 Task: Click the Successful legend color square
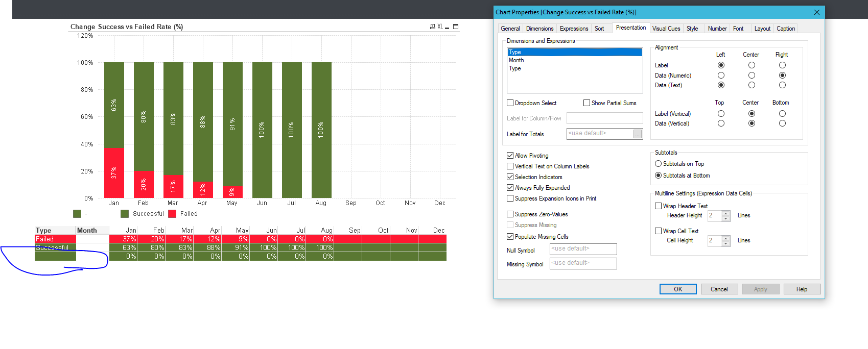coord(125,214)
